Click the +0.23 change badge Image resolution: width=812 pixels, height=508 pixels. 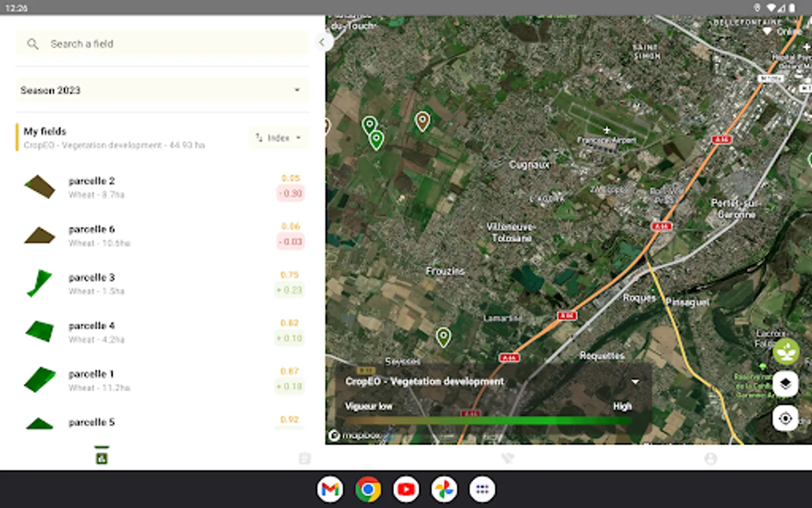click(289, 290)
